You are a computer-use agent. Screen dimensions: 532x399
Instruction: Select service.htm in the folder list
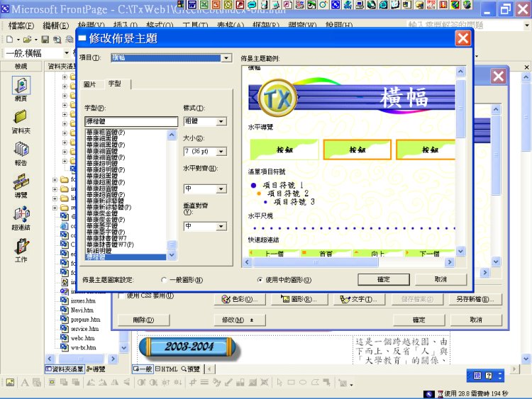(x=85, y=329)
